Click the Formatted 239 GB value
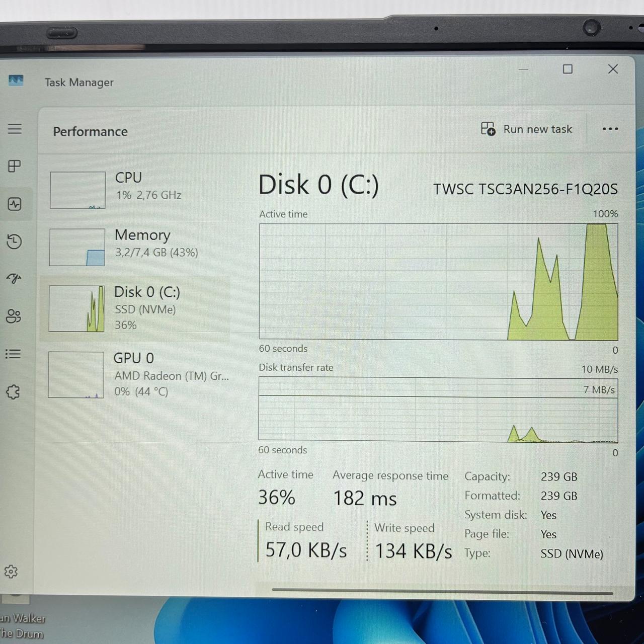This screenshot has width=644, height=644. click(559, 496)
